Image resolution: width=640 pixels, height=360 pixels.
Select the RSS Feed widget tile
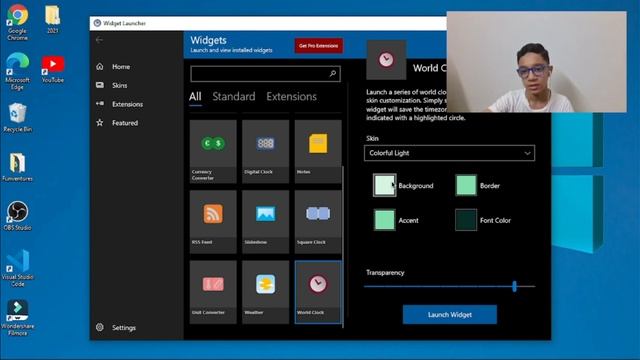(x=213, y=222)
